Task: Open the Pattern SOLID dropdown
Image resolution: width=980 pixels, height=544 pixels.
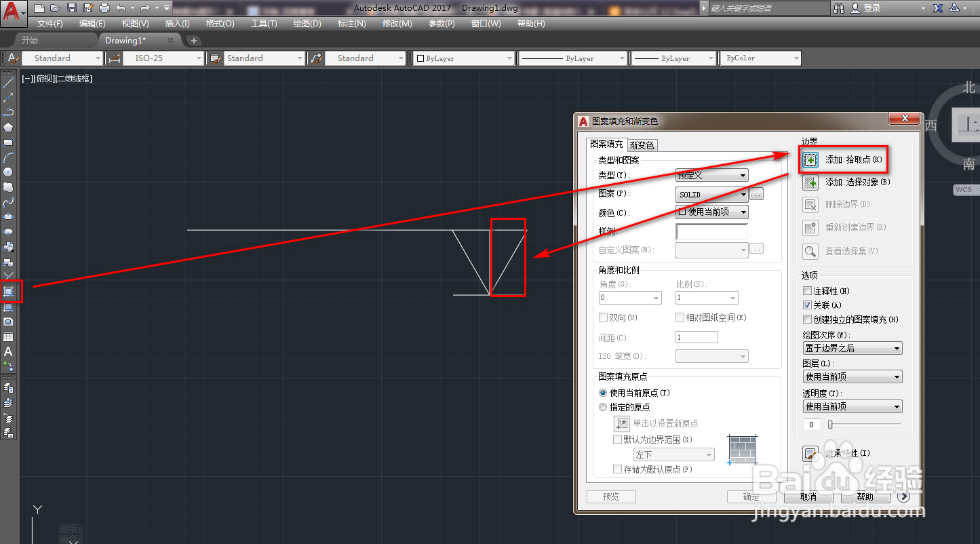Action: (x=712, y=195)
